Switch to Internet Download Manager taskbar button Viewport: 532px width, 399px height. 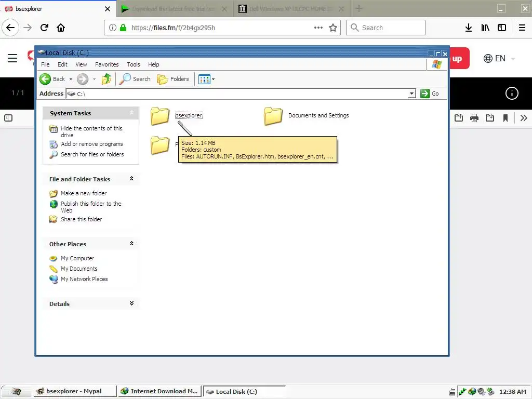click(159, 391)
